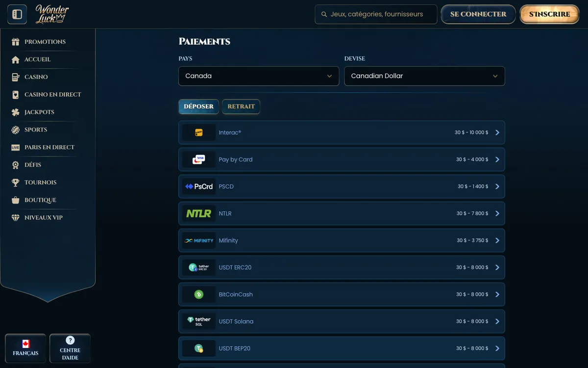Click the Casino en direct card icon
This screenshot has height=368, width=588.
tap(16, 95)
